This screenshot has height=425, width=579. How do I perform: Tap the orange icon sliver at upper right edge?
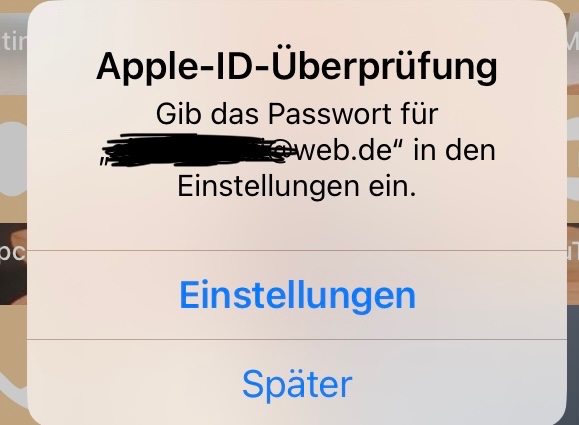tap(573, 89)
